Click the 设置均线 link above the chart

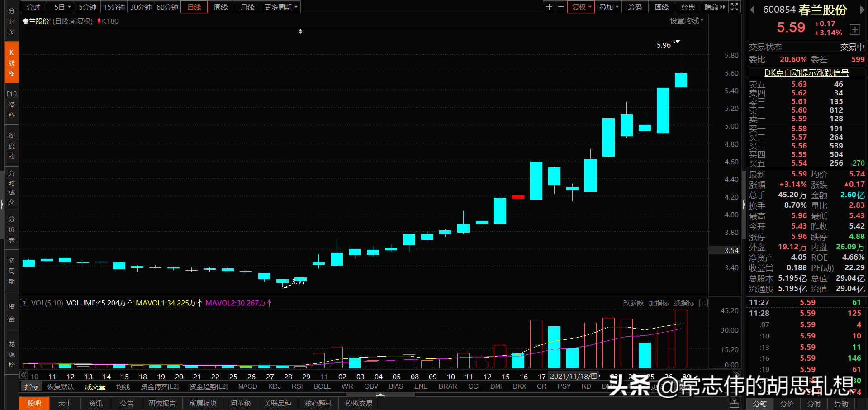(x=686, y=20)
